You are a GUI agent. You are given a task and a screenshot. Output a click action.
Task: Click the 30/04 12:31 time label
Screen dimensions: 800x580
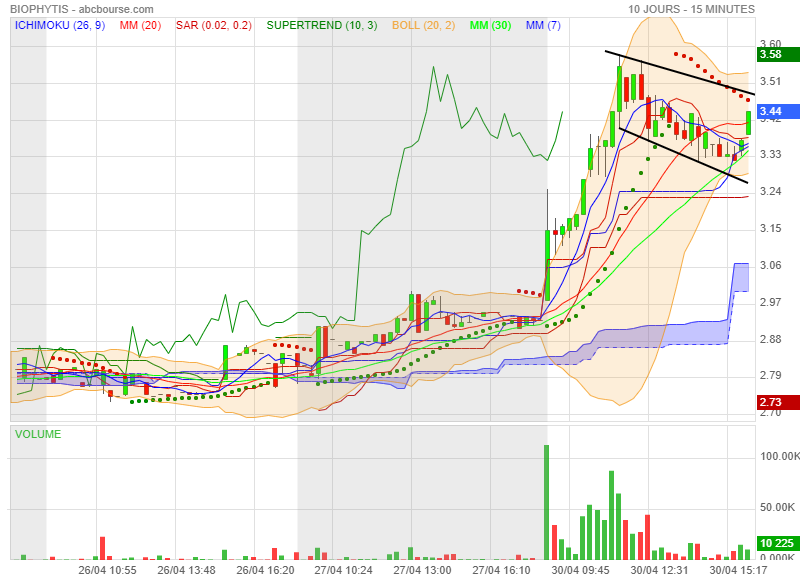(x=659, y=570)
